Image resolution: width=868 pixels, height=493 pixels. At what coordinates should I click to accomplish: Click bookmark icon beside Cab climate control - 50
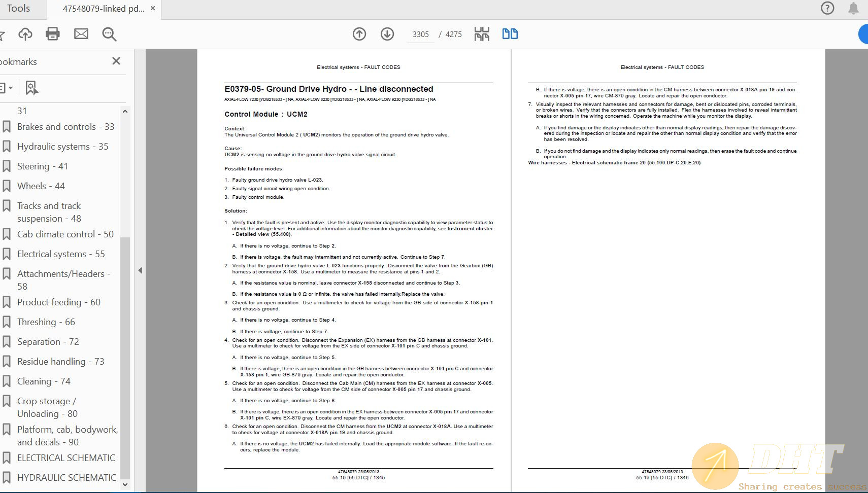tap(7, 234)
